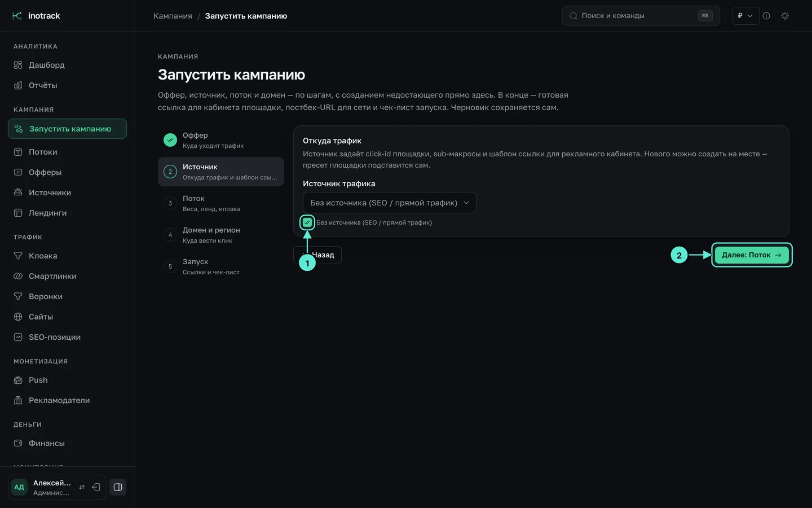Click the Воронки funnel icon in sidebar

pos(18,296)
